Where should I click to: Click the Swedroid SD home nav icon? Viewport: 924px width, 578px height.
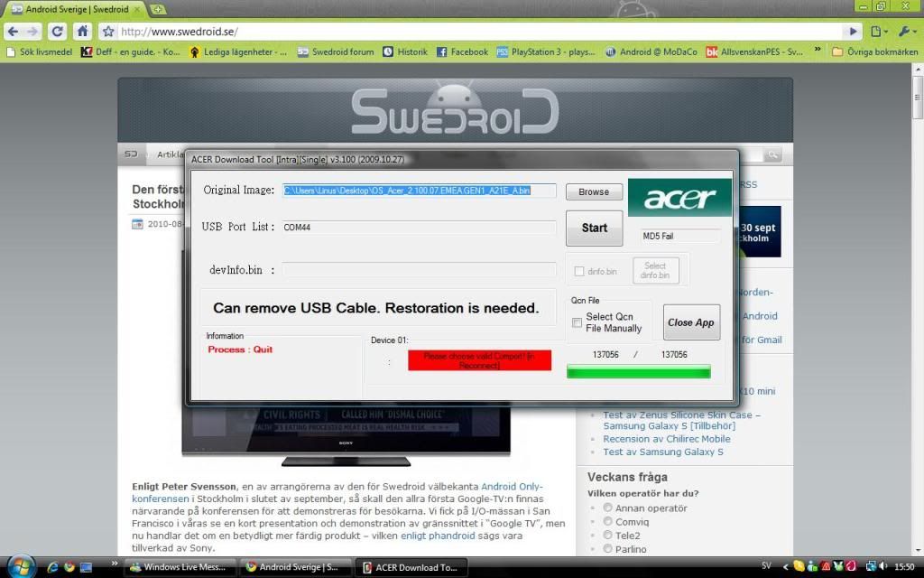coord(131,154)
